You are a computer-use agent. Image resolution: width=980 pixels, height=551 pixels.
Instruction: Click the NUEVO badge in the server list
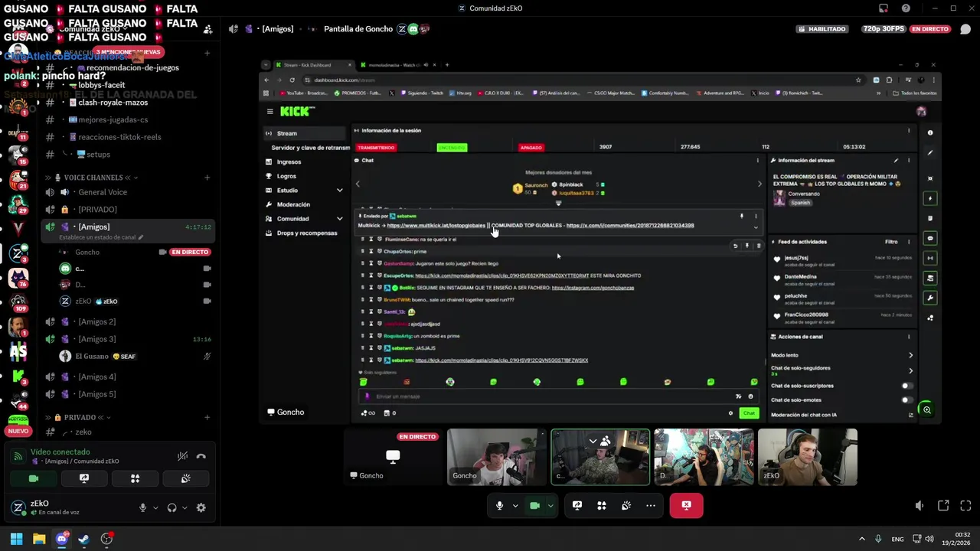click(x=18, y=431)
